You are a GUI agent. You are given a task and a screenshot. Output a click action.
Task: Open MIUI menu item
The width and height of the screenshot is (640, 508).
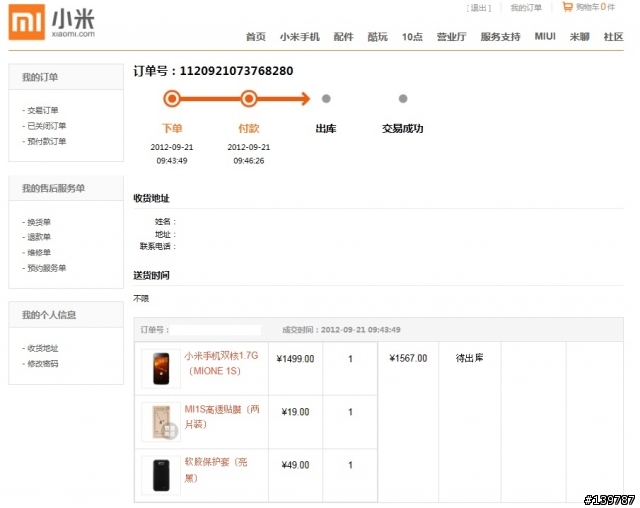tap(545, 36)
